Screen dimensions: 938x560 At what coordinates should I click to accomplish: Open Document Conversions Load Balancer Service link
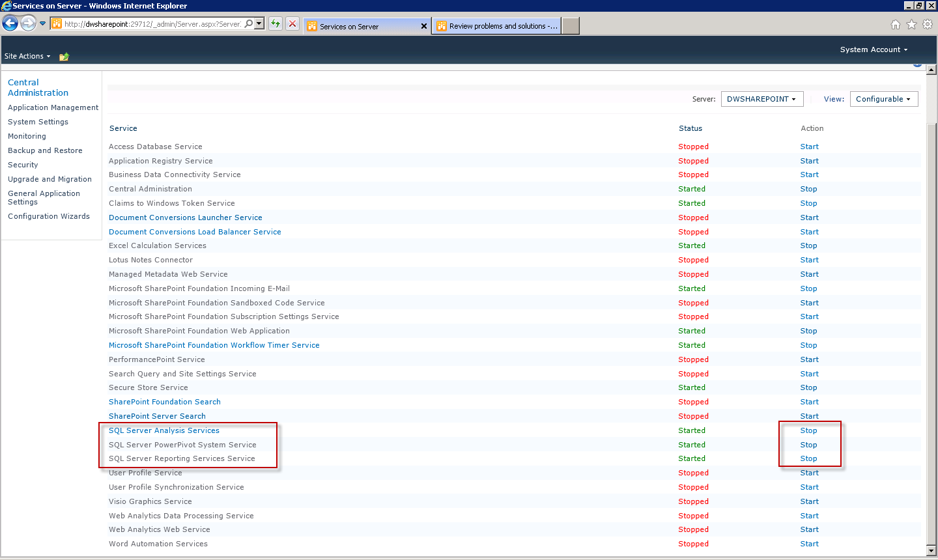pos(195,232)
